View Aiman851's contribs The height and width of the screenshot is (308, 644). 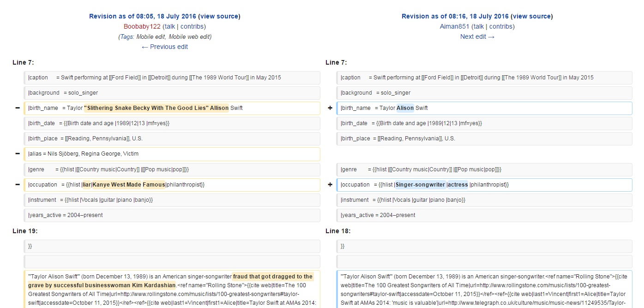tap(501, 26)
